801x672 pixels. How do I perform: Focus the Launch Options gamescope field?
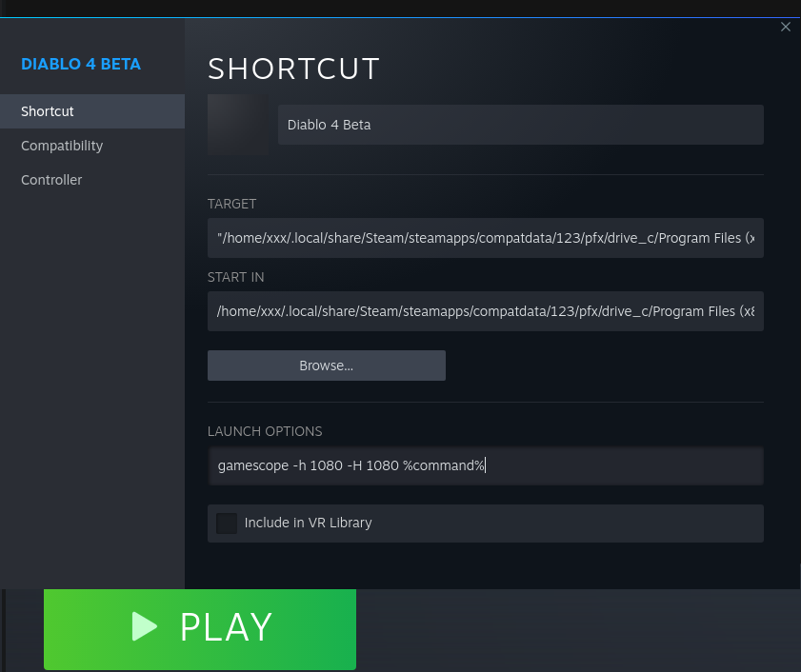pos(486,465)
